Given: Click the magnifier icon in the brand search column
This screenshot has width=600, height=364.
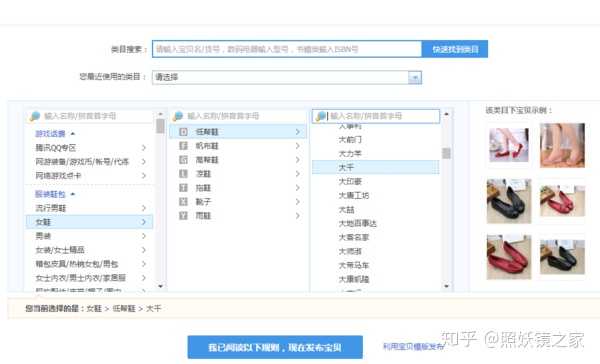Looking at the screenshot, I should [x=321, y=116].
